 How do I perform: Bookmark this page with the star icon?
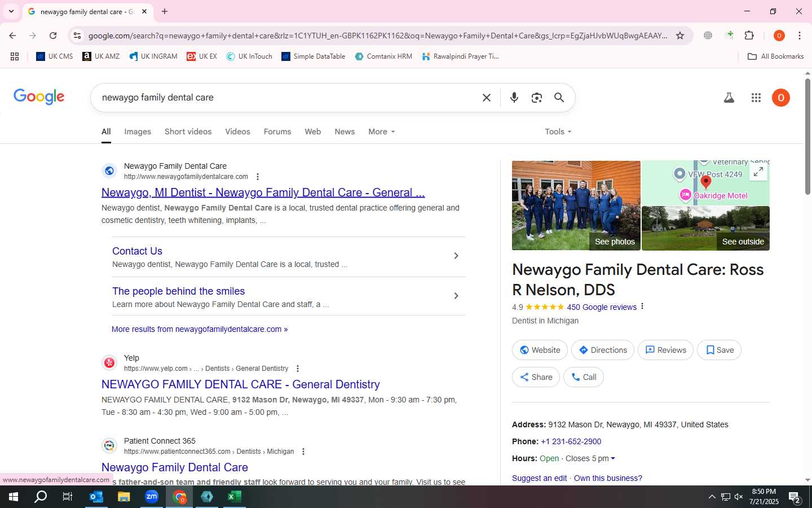tap(680, 36)
